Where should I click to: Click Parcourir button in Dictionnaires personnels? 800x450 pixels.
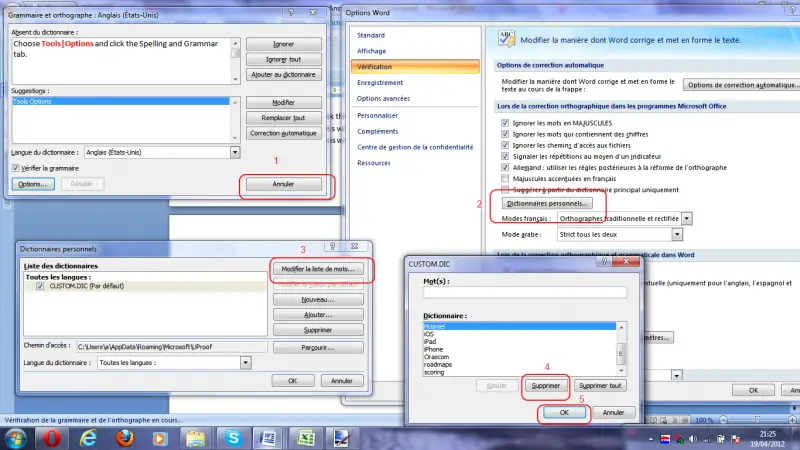(x=318, y=347)
